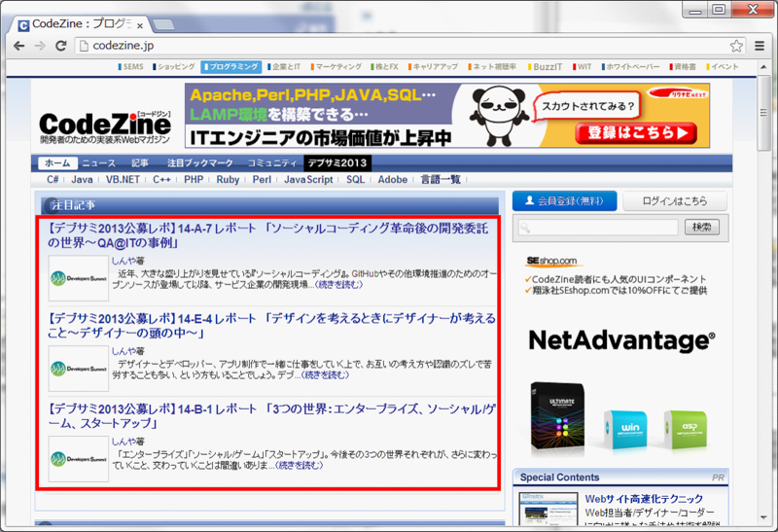The height and width of the screenshot is (532, 778).
Task: Bookmark this page with the star icon
Action: coord(736,46)
